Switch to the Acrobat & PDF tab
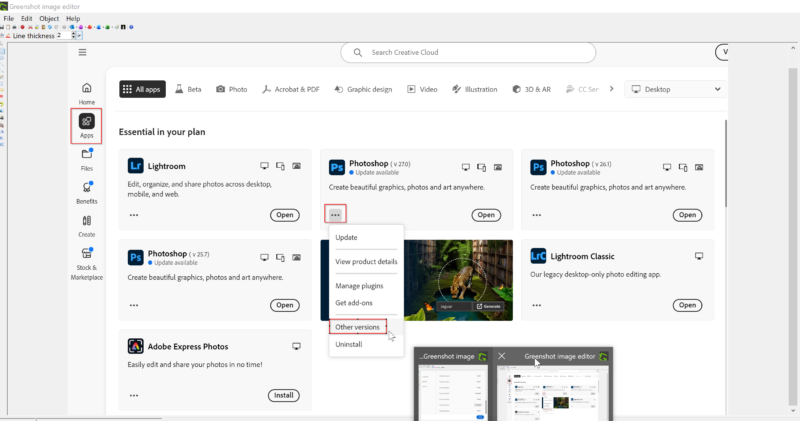The height and width of the screenshot is (421, 800). pos(291,89)
